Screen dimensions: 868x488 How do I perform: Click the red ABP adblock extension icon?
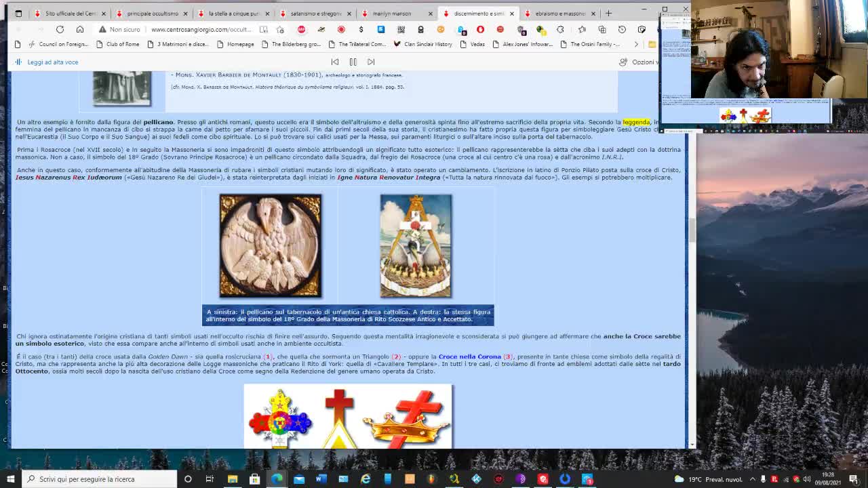[301, 29]
